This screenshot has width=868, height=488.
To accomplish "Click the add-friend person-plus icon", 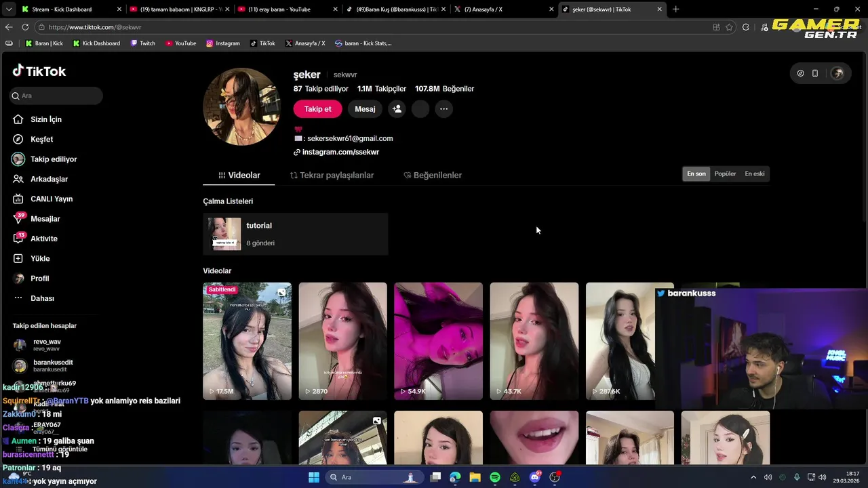I will pos(397,109).
